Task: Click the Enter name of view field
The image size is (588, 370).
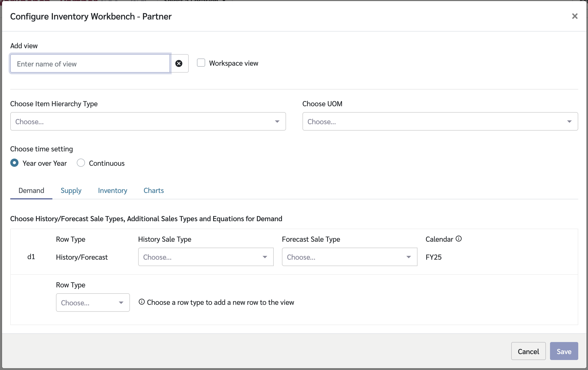Action: coord(90,64)
